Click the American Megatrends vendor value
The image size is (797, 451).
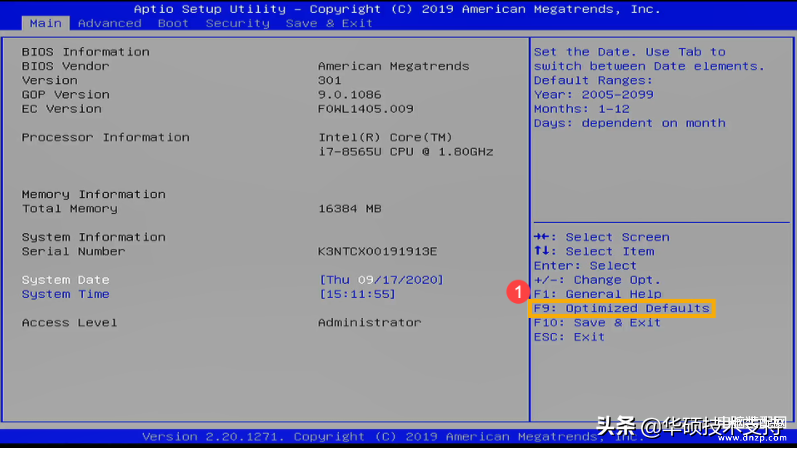(394, 66)
